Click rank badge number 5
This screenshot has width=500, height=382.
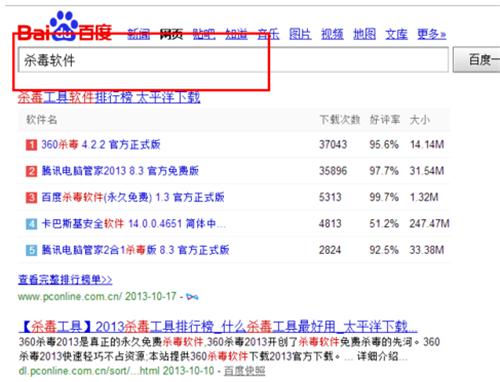(x=31, y=250)
